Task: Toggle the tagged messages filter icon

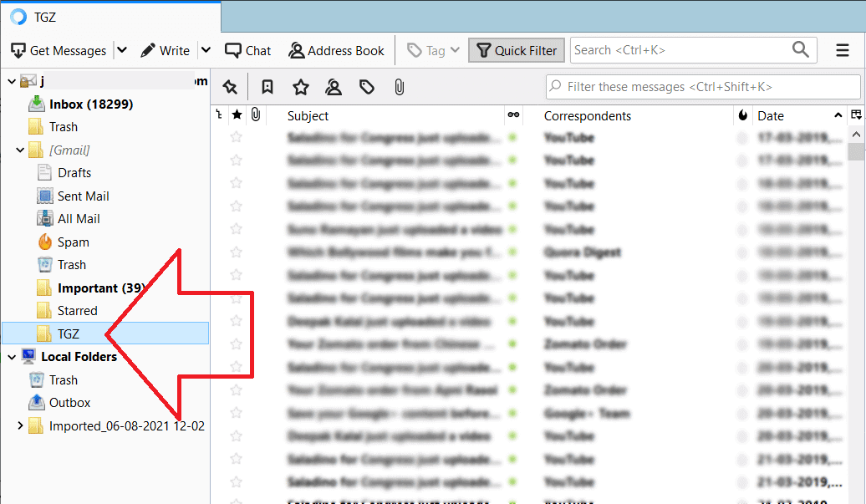Action: [367, 87]
